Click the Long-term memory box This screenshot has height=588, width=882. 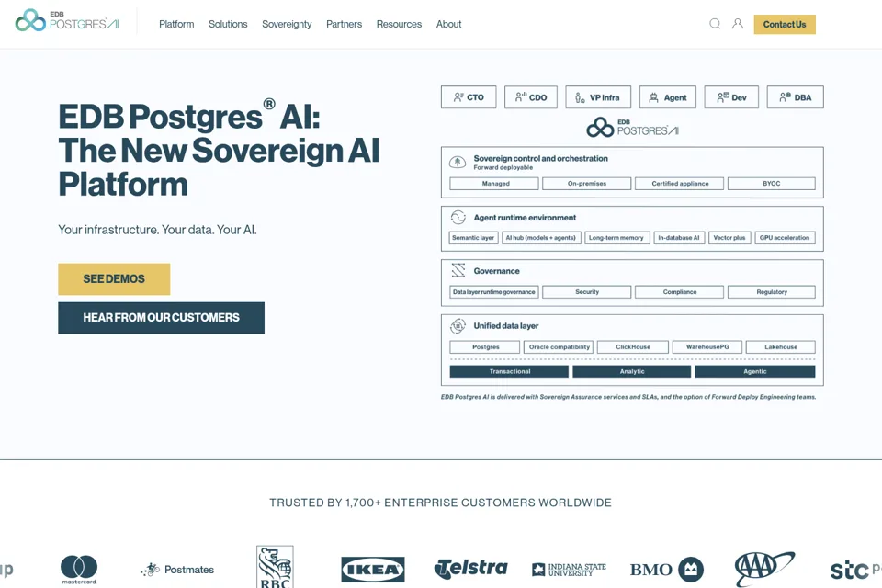(617, 238)
